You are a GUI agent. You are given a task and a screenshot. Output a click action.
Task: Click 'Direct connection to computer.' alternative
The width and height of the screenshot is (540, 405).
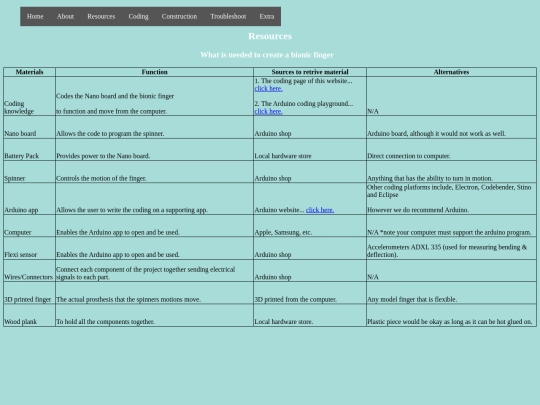pyautogui.click(x=409, y=156)
